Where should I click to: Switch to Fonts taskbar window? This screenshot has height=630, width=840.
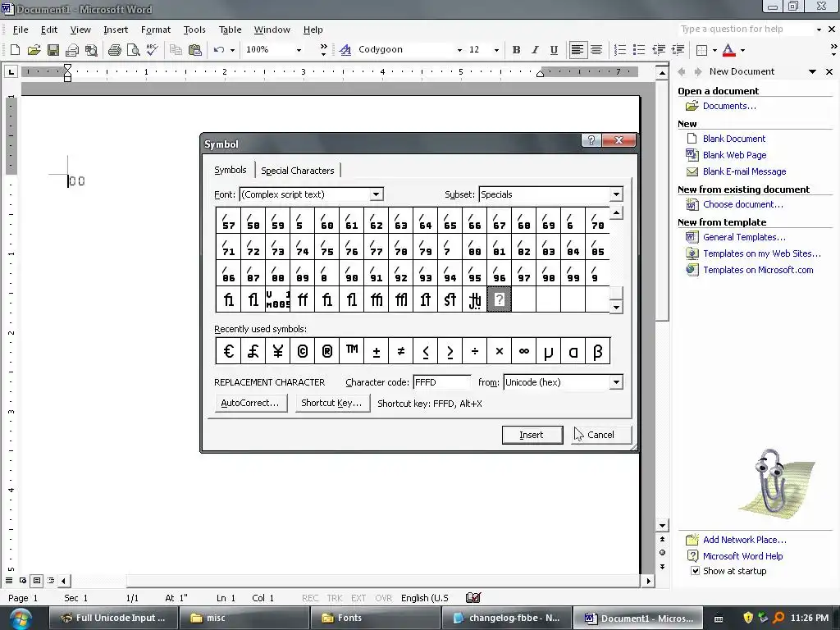(x=375, y=619)
